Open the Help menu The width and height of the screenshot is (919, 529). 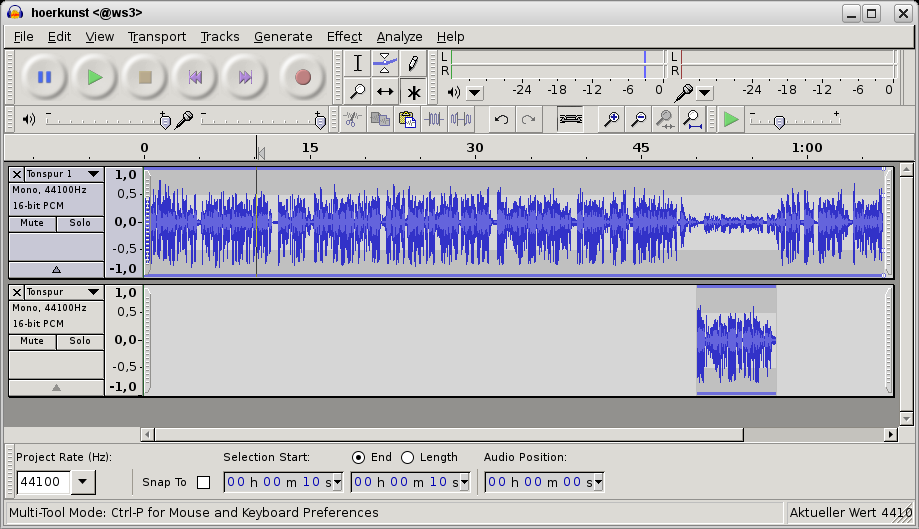pyautogui.click(x=450, y=36)
